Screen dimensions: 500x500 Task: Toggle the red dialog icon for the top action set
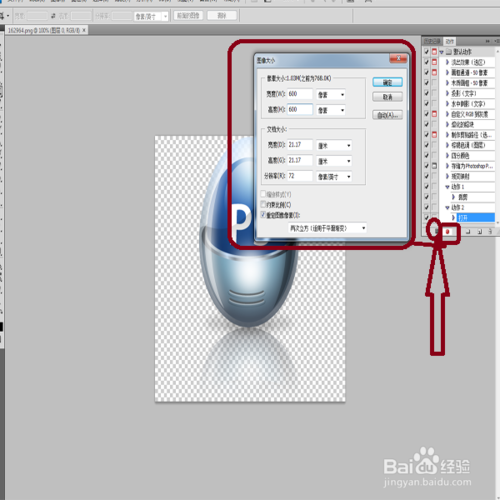click(434, 52)
